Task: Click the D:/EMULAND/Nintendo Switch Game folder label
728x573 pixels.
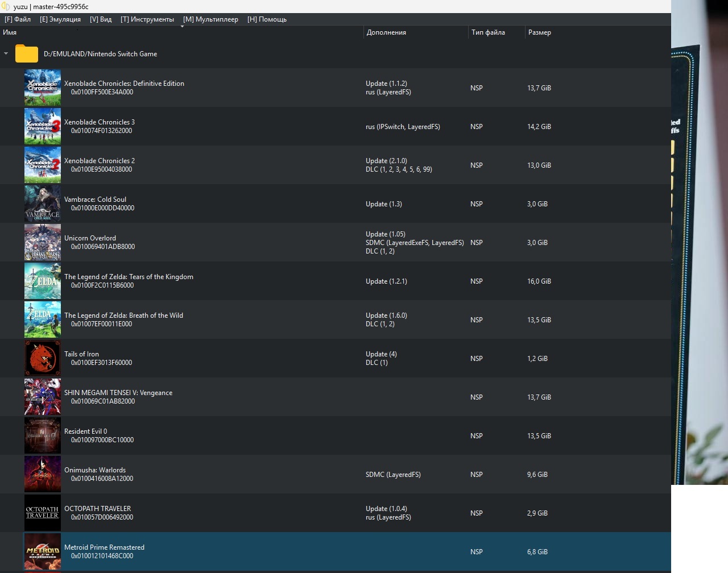Action: click(x=100, y=54)
